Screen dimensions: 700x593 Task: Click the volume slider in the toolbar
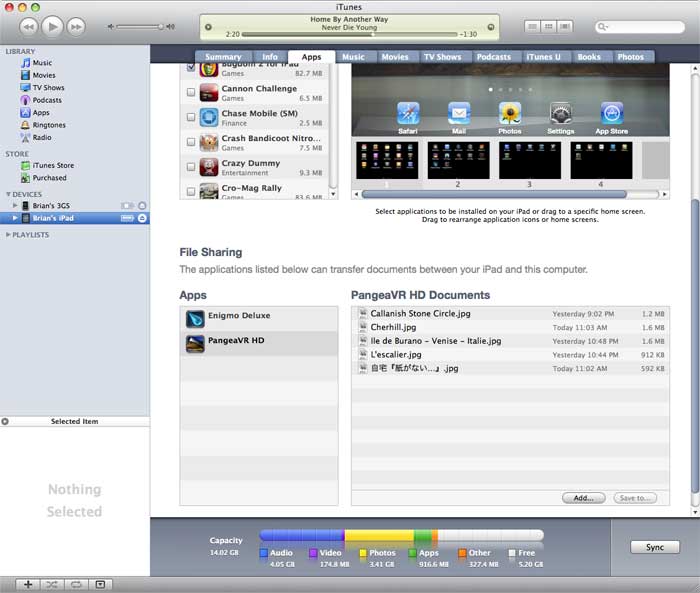139,26
